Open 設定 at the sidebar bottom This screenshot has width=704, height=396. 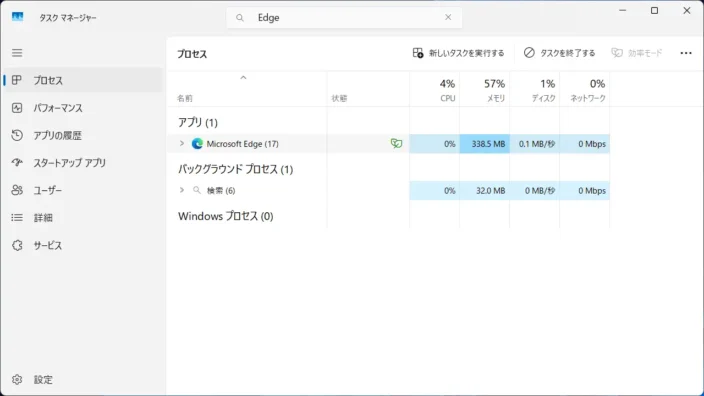pyautogui.click(x=84, y=379)
